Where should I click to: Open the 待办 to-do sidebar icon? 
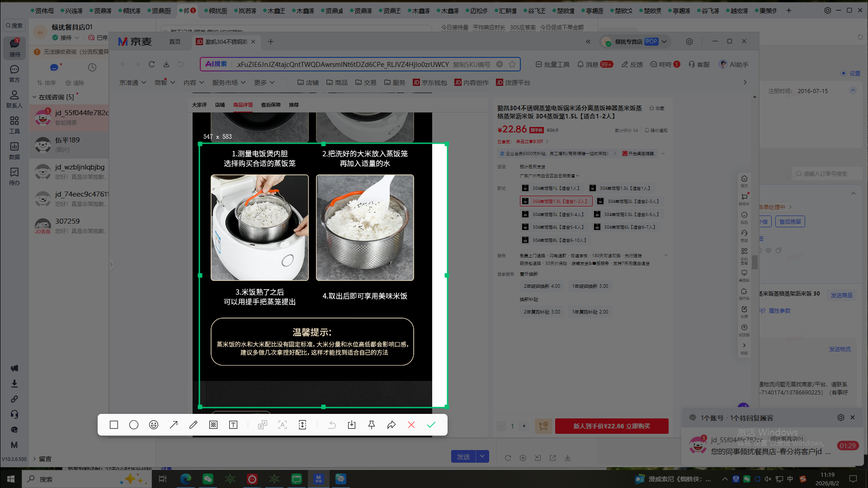[14, 176]
